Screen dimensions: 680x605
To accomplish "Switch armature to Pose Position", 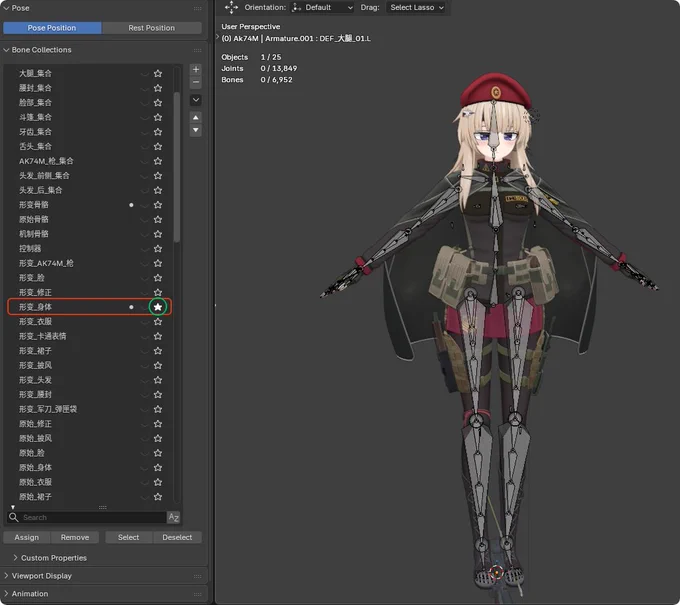I will 52,28.
